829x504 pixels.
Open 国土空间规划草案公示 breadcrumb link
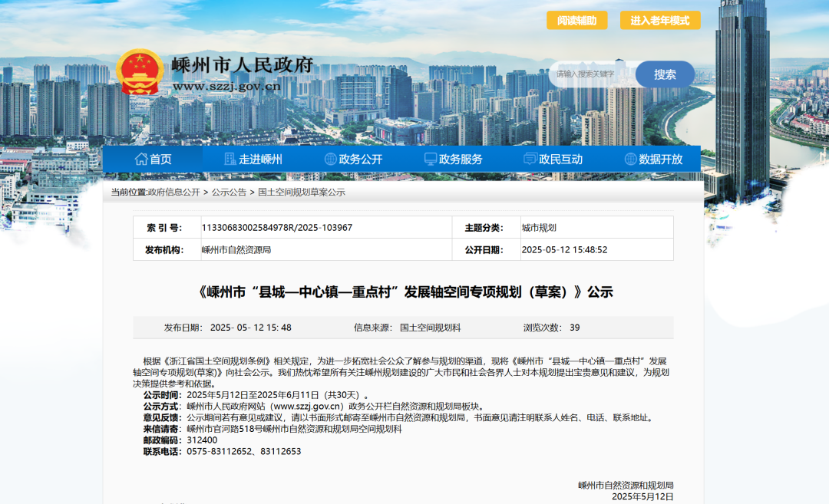(x=301, y=192)
